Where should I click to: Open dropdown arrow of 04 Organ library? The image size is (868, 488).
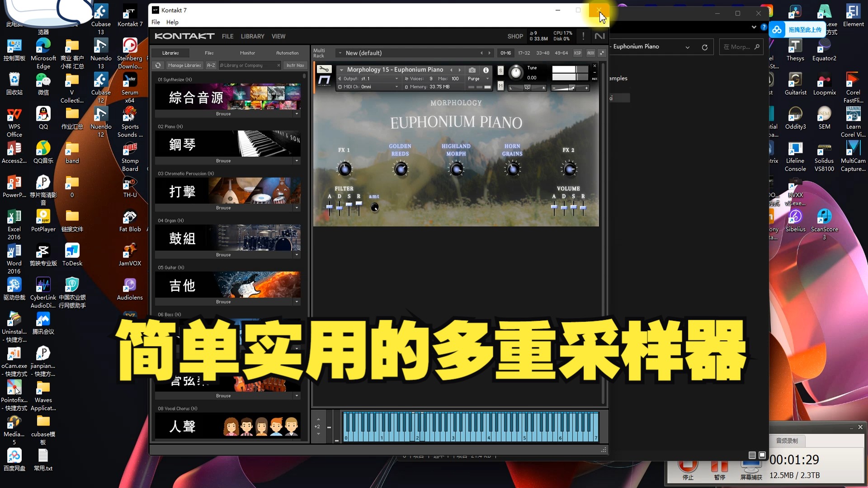click(297, 255)
